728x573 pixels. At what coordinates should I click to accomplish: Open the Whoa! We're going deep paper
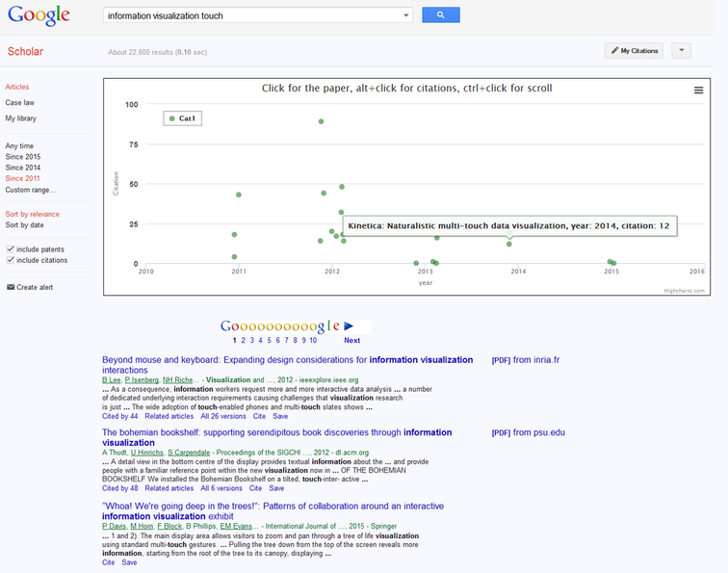click(x=273, y=510)
